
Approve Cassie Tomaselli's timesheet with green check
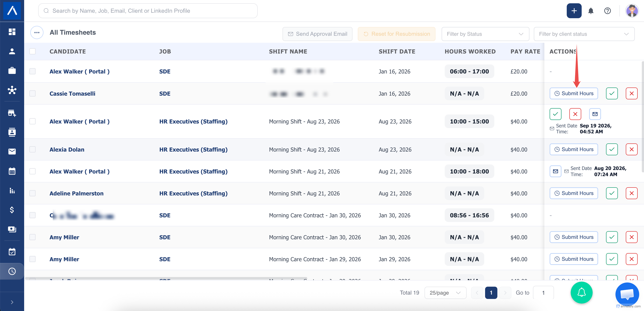tap(612, 93)
